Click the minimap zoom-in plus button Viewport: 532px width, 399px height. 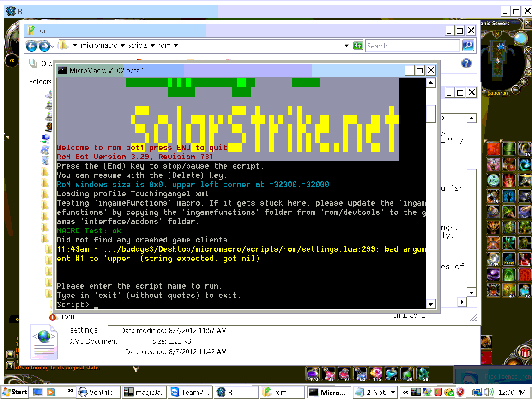coord(524,82)
